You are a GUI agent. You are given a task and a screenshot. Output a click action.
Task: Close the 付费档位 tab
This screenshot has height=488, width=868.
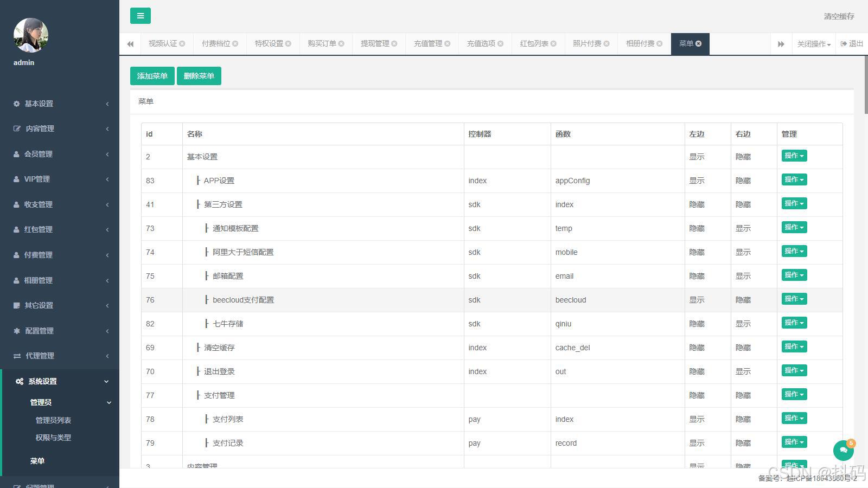pos(235,44)
